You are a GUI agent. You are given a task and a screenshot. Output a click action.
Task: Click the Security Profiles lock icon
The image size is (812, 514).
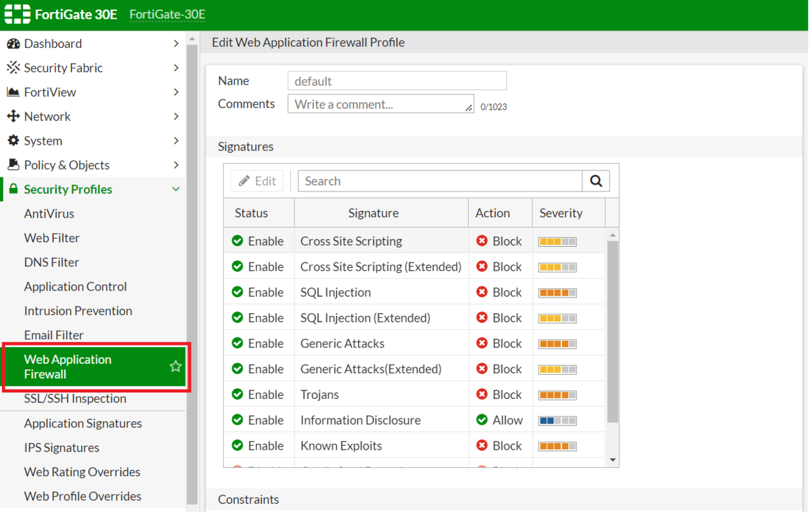point(13,189)
